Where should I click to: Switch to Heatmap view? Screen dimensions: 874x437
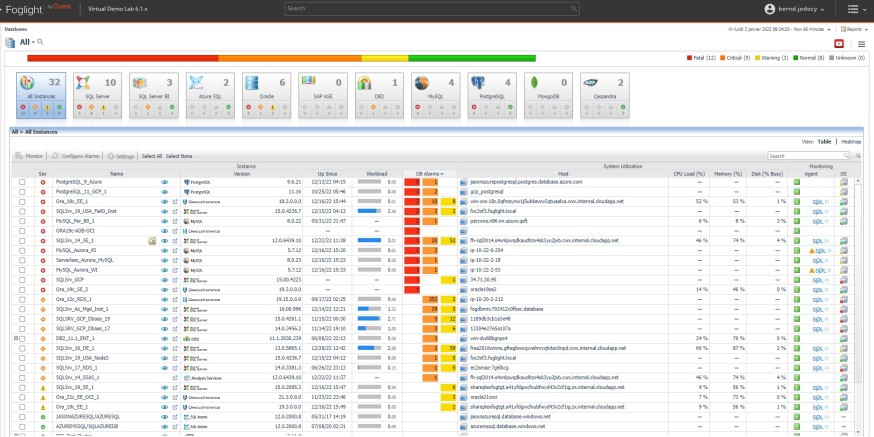pyautogui.click(x=851, y=142)
